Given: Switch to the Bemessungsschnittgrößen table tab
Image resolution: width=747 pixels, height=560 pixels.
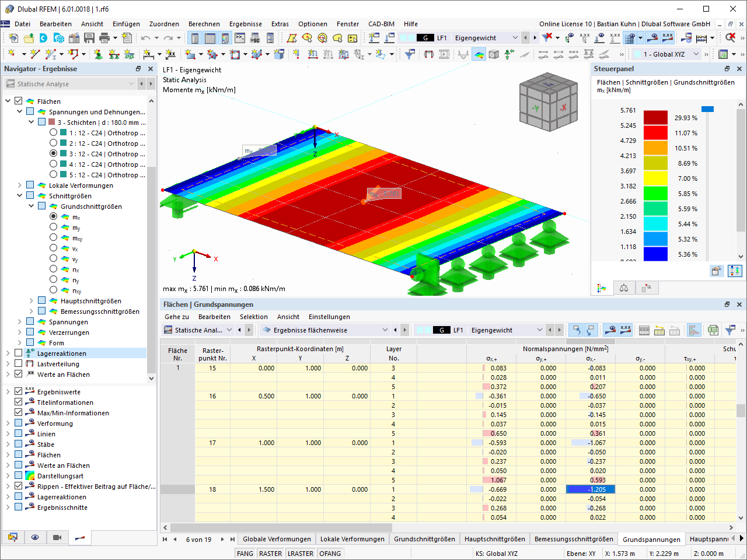Looking at the screenshot, I should [x=574, y=539].
